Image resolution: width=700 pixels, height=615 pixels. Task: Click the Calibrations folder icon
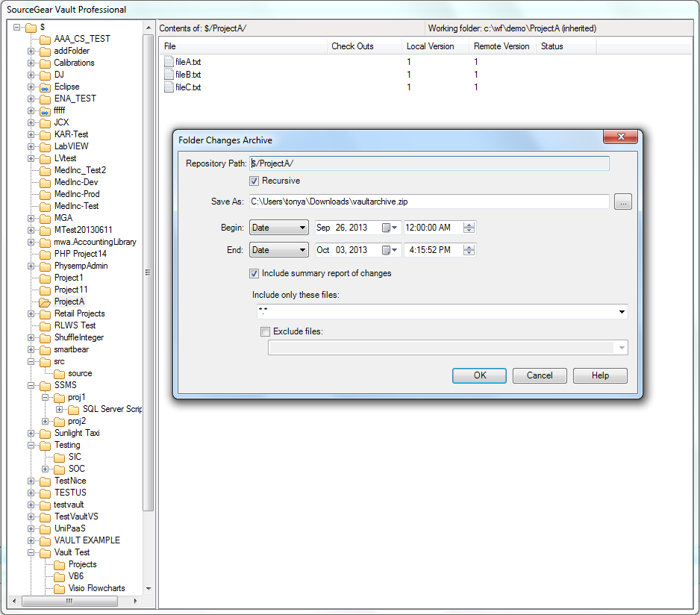pos(45,63)
